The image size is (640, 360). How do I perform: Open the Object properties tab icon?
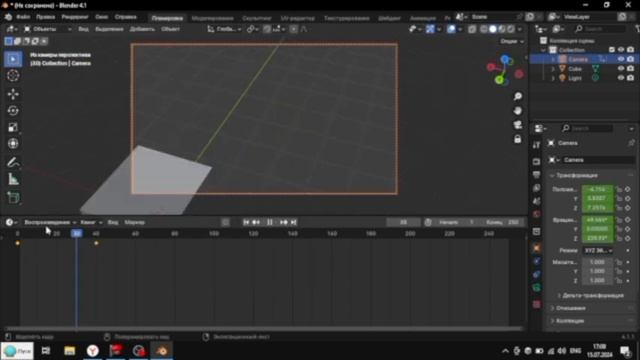536,248
